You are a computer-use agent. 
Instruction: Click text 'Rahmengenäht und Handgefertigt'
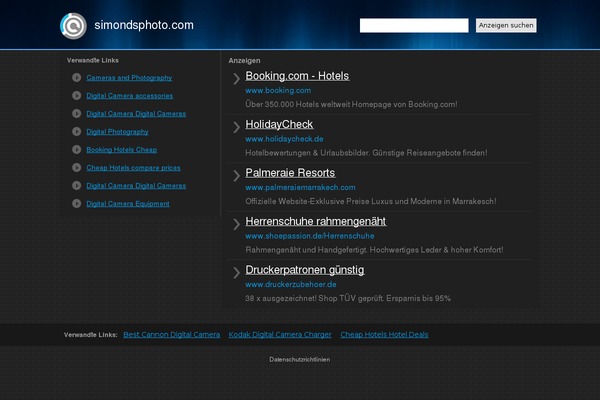coord(307,250)
